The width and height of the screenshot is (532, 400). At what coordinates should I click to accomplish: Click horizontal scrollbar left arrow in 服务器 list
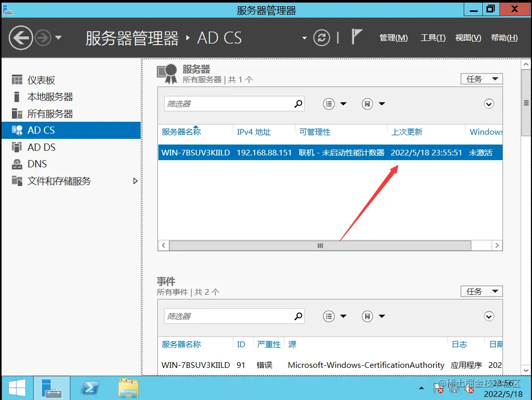click(164, 246)
